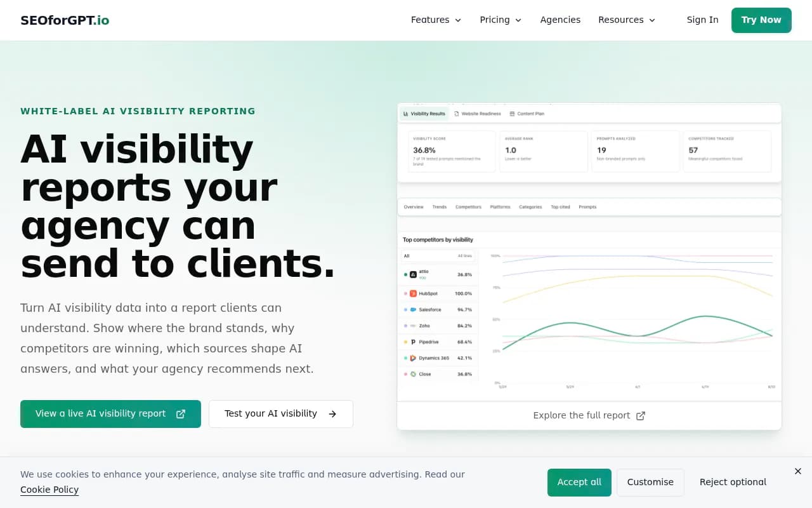Screen dimensions: 812x508
Task: Click the SEOforGPT.io logo
Action: point(65,20)
